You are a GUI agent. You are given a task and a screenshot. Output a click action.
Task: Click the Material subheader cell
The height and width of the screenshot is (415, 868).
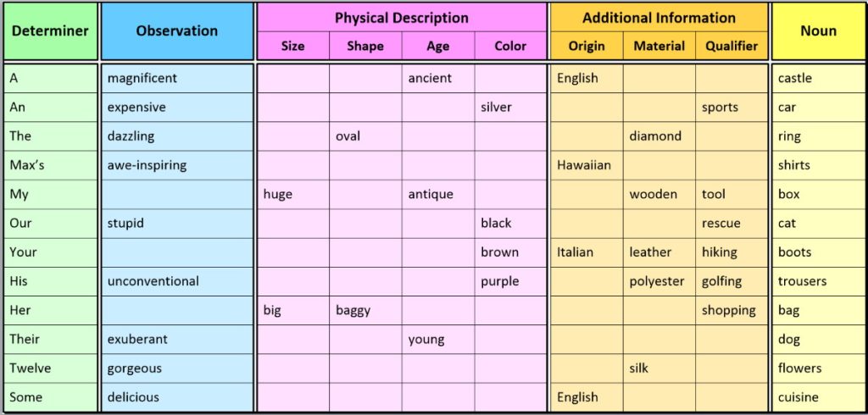point(659,47)
